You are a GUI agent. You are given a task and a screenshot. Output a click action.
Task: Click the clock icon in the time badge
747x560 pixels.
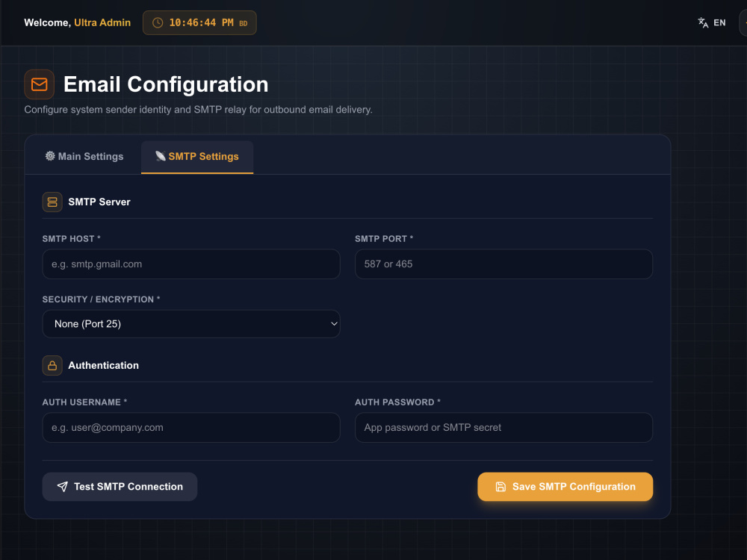[x=158, y=23]
